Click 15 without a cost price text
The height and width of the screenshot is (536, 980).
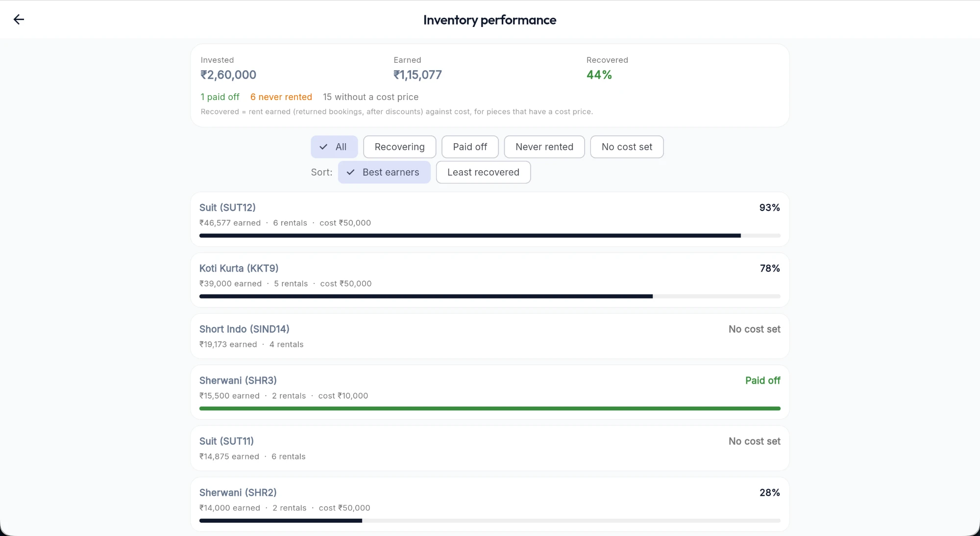coord(370,97)
